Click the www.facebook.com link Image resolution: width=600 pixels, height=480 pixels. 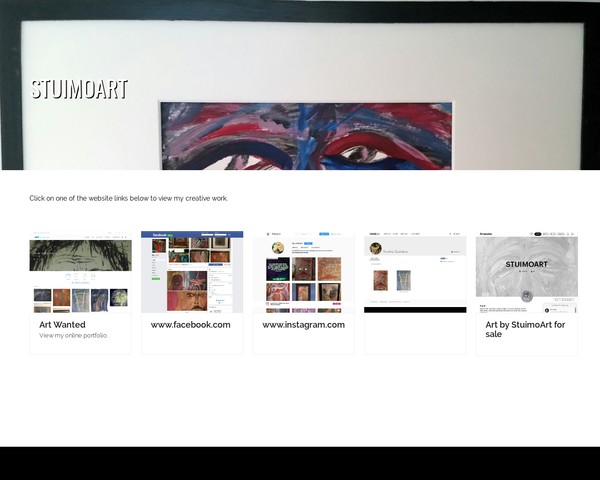coord(191,325)
